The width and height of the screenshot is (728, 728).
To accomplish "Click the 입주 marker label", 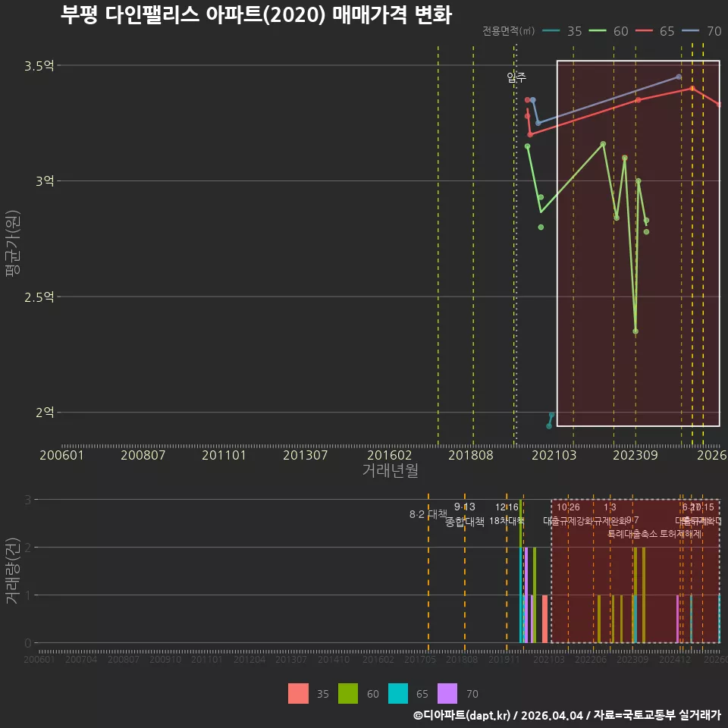I will tap(516, 77).
